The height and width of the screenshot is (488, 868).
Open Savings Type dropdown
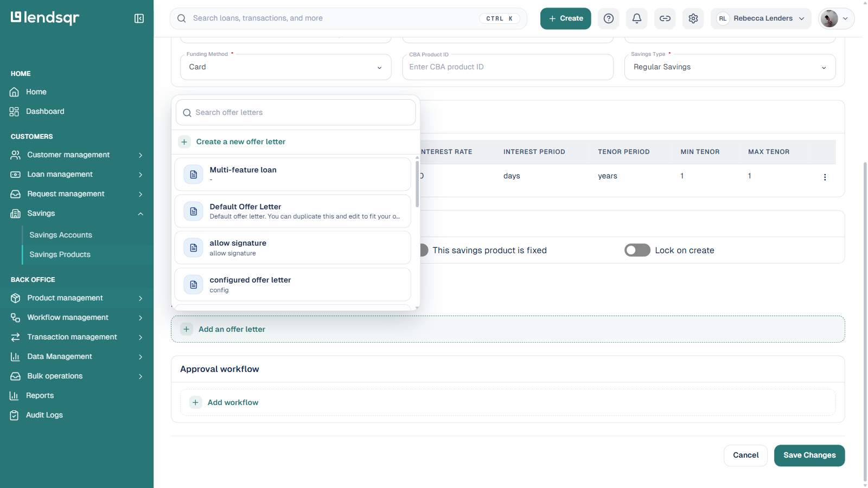[730, 67]
